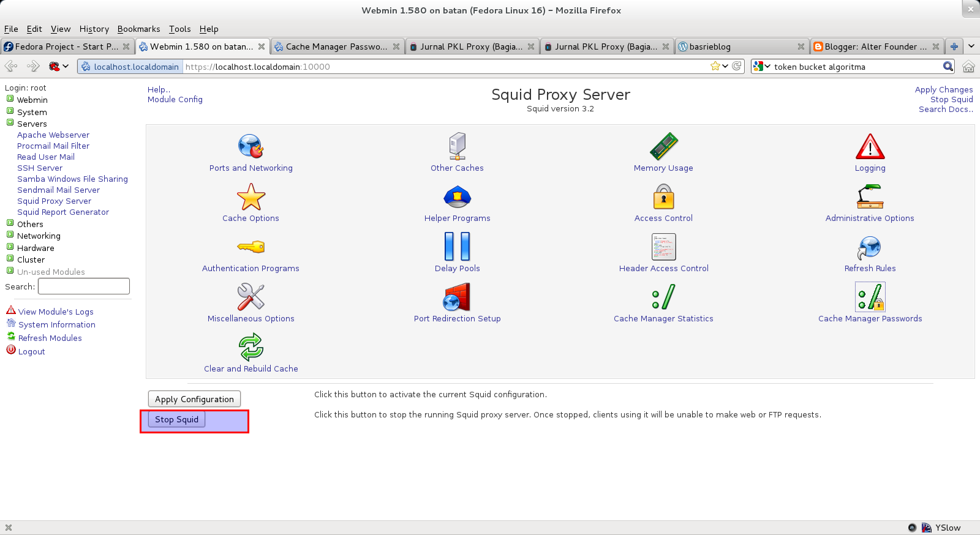
Task: Click the home icon in navigation bar
Action: 968,67
